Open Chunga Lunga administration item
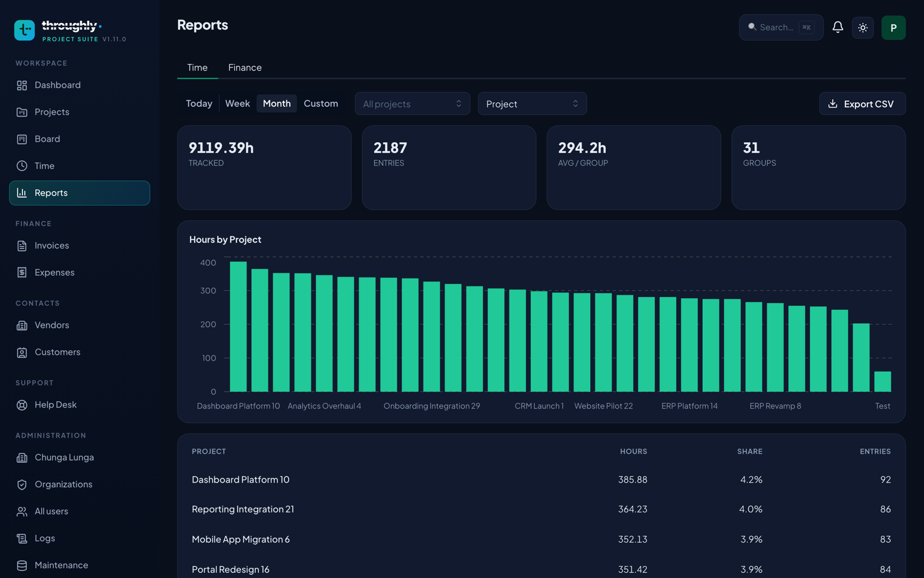 pos(80,457)
